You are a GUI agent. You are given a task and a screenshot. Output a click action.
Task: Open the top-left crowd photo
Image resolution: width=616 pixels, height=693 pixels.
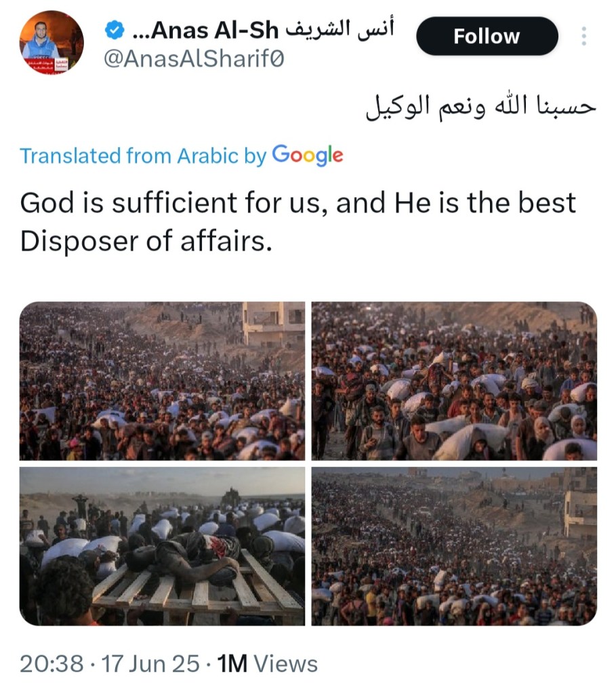pyautogui.click(x=163, y=381)
